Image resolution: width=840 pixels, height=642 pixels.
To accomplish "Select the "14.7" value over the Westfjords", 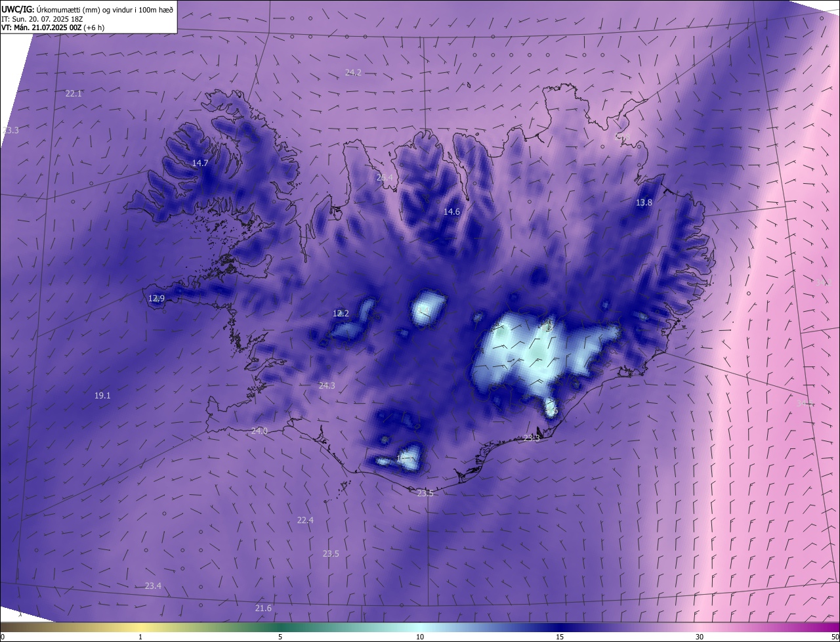I will pyautogui.click(x=200, y=163).
